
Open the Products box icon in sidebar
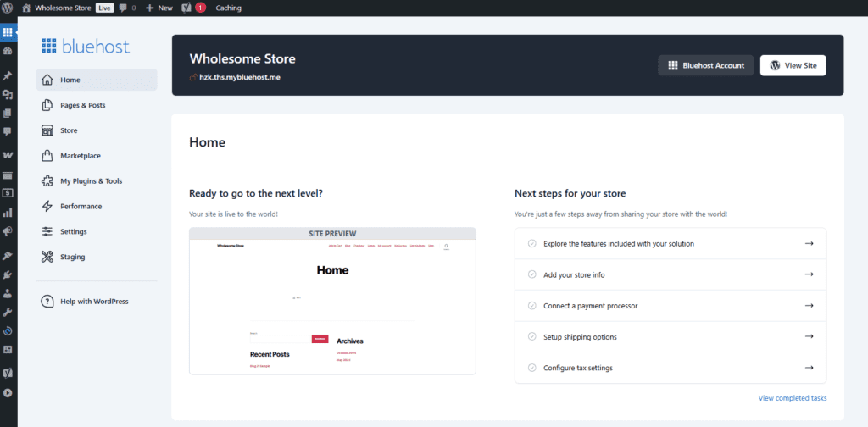click(8, 175)
